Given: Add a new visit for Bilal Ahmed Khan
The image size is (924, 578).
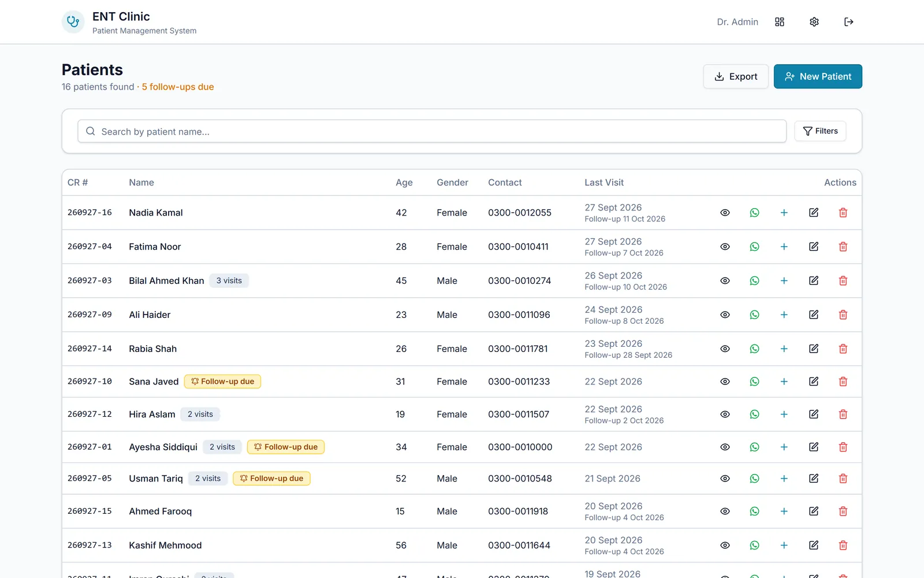Looking at the screenshot, I should pos(784,281).
